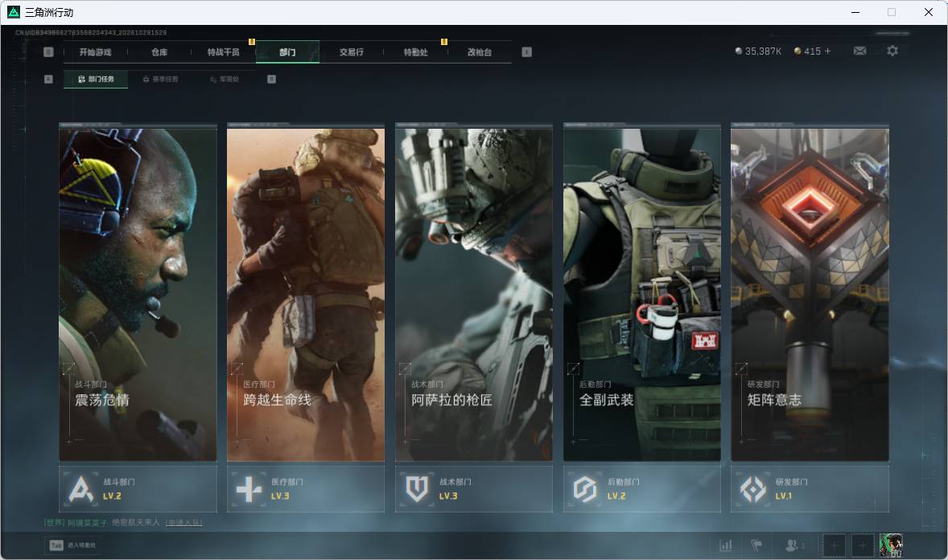Click the empty squad slot beside the avatar
Image resolution: width=948 pixels, height=560 pixels.
coord(863,546)
